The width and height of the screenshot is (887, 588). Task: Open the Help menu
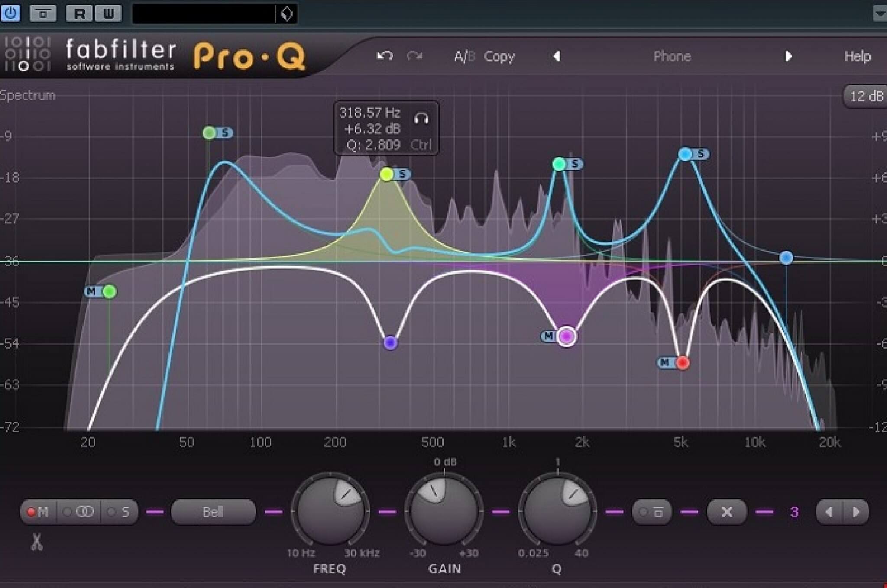click(857, 56)
